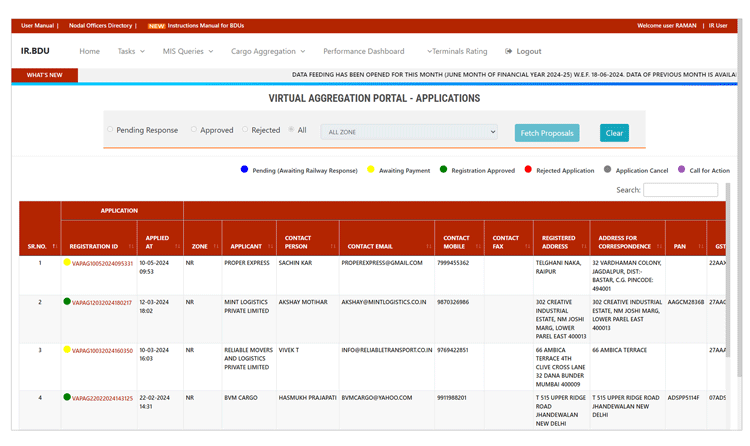The width and height of the screenshot is (750, 446).
Task: Sort by Contact Mobile column arrows
Action: [478, 246]
